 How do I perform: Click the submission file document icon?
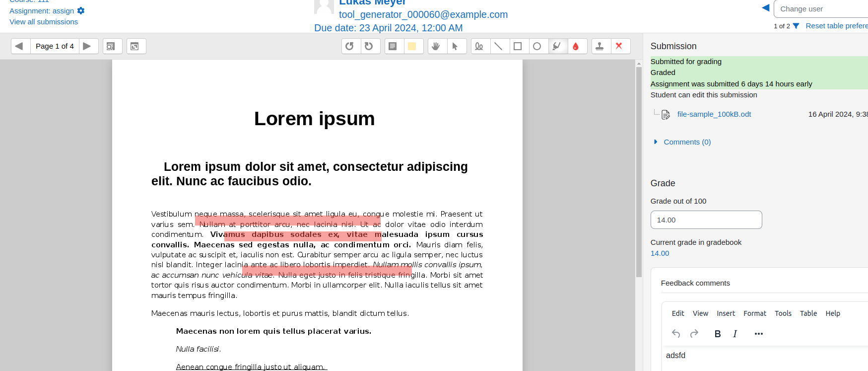point(666,115)
